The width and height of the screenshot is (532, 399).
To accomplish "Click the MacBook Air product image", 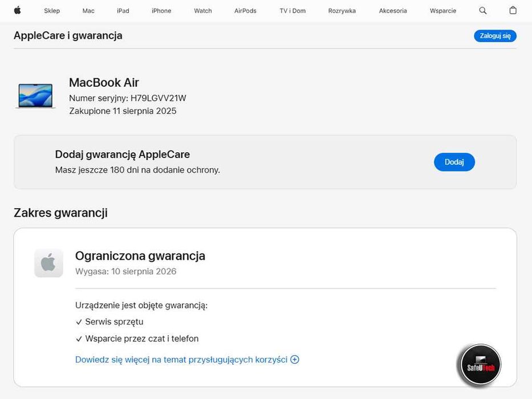I will point(35,96).
